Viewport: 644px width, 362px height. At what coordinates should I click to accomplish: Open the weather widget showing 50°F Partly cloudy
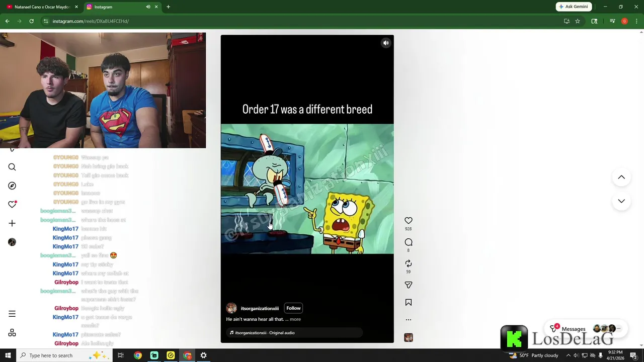(534, 355)
